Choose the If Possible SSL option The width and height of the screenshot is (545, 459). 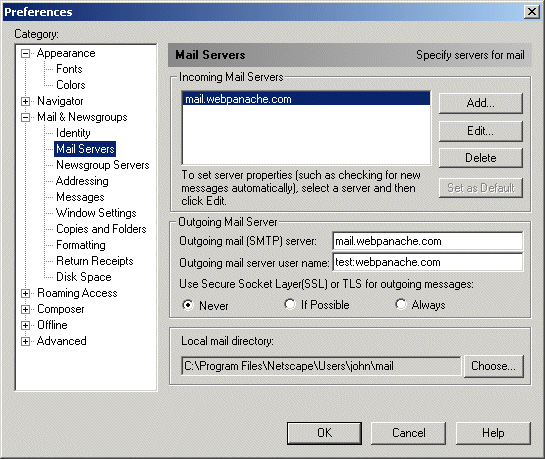(x=290, y=304)
